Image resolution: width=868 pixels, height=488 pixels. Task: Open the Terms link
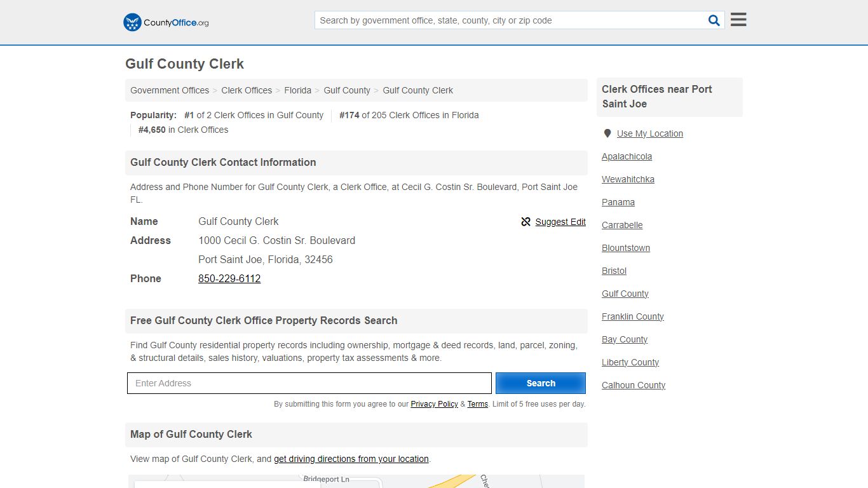point(477,404)
